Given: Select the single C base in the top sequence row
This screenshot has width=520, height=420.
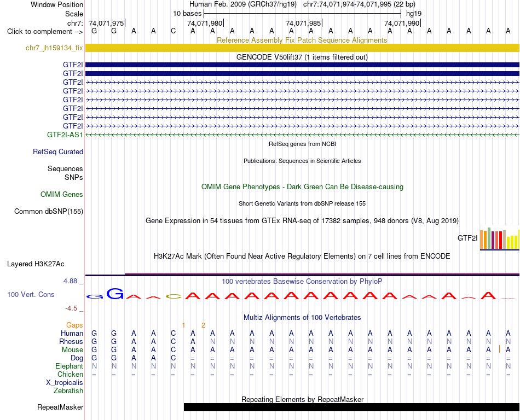Looking at the screenshot, I should [x=173, y=31].
